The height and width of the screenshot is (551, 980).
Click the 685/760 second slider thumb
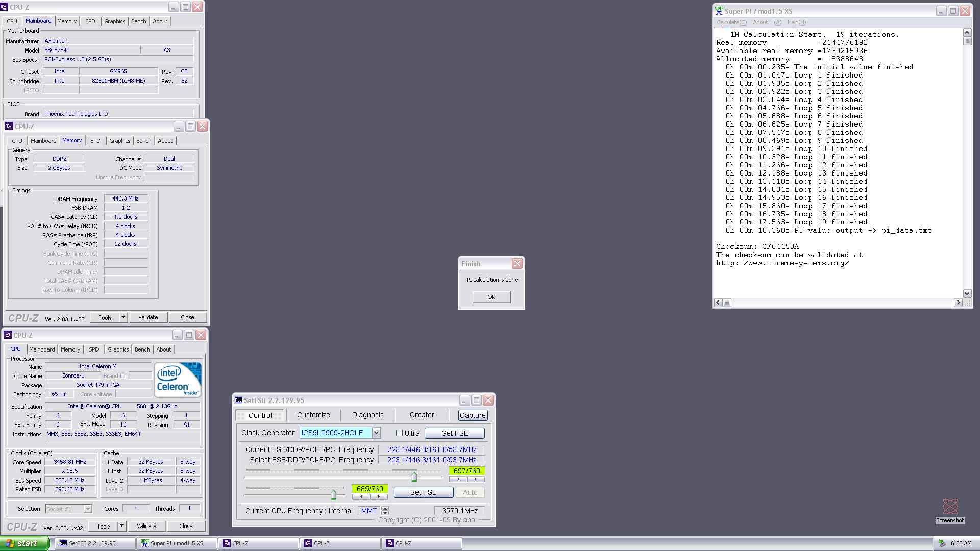coord(333,495)
